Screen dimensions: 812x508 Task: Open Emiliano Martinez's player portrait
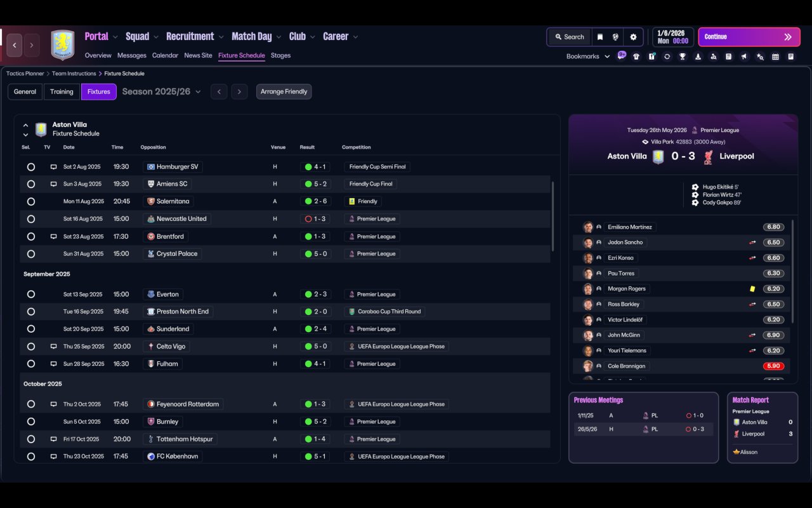(x=588, y=227)
